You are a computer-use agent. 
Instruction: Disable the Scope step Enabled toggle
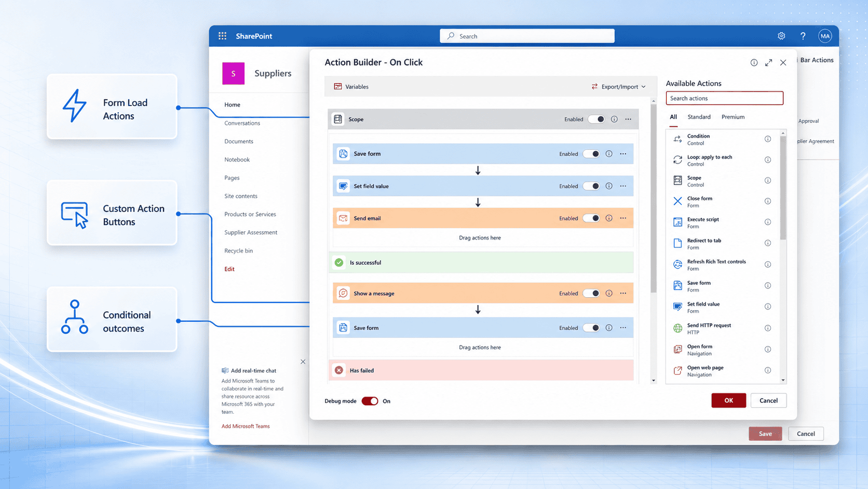coord(596,119)
